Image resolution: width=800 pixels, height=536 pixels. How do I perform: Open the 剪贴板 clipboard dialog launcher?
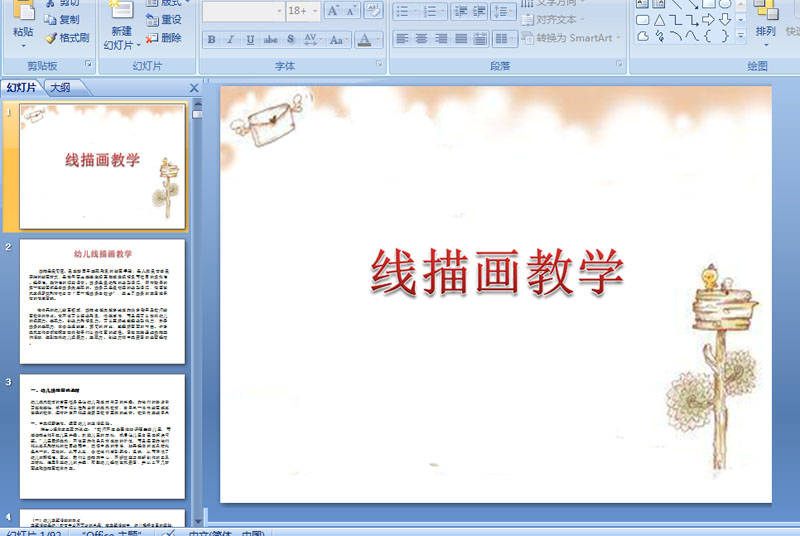[88, 64]
